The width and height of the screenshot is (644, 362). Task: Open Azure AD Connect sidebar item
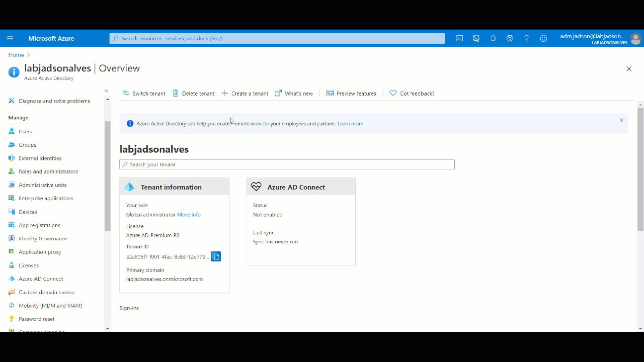tap(41, 279)
